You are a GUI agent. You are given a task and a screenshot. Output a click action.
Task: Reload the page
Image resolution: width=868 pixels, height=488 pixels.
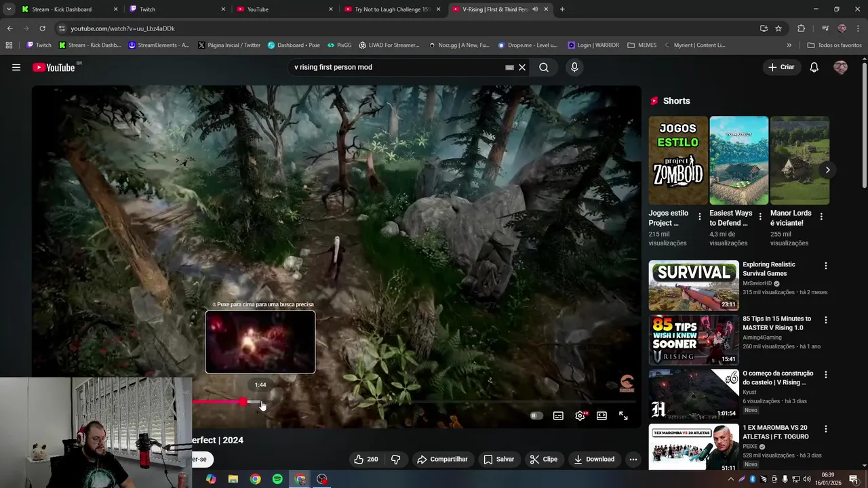pos(42,28)
